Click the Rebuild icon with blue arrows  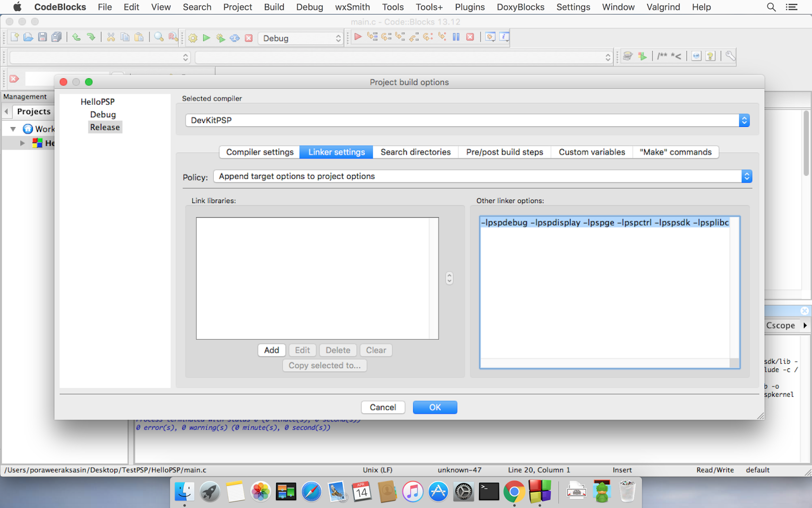coord(234,38)
